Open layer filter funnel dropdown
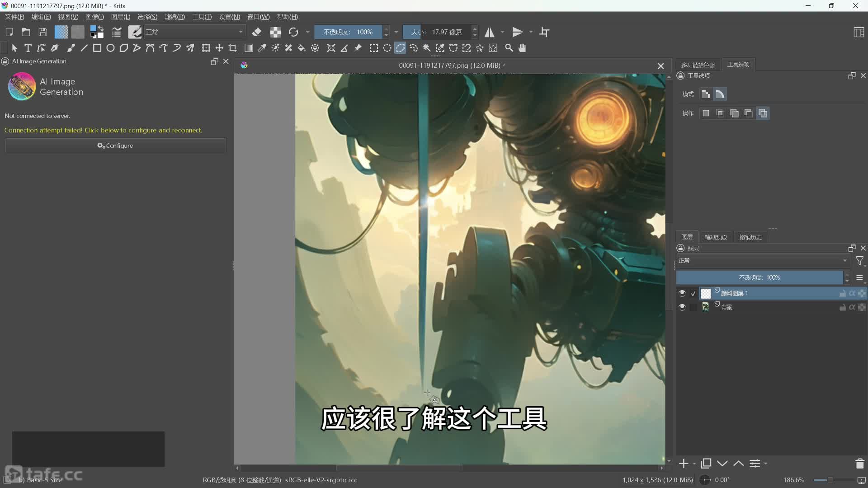868x488 pixels. coord(860,261)
